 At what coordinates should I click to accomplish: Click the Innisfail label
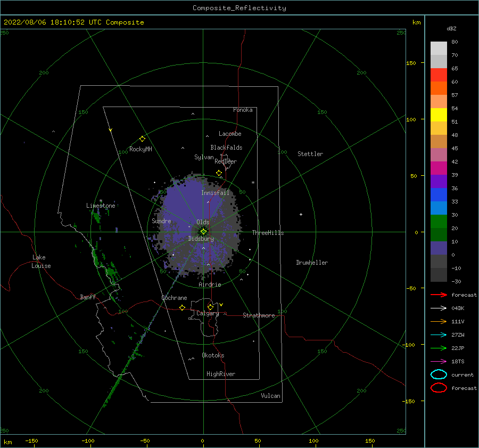(x=215, y=193)
